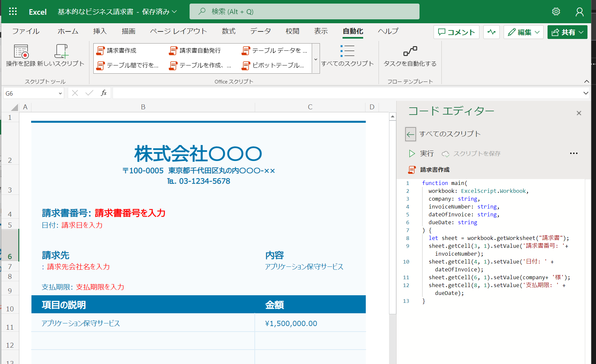596x364 pixels.
Task: Click code line 8 in the editor
Action: (498, 238)
